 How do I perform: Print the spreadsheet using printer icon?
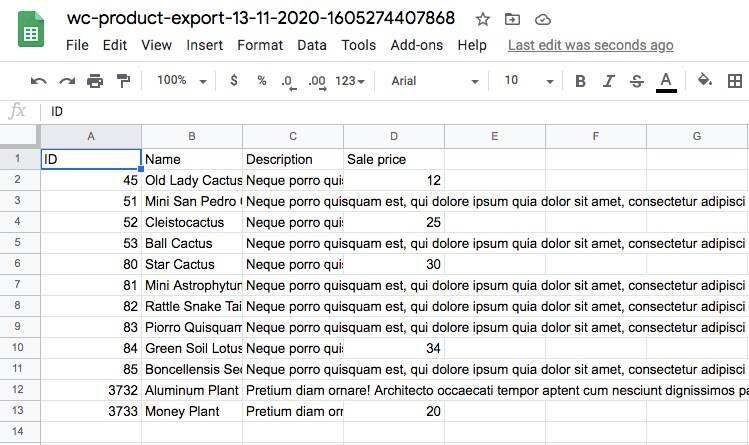[95, 81]
